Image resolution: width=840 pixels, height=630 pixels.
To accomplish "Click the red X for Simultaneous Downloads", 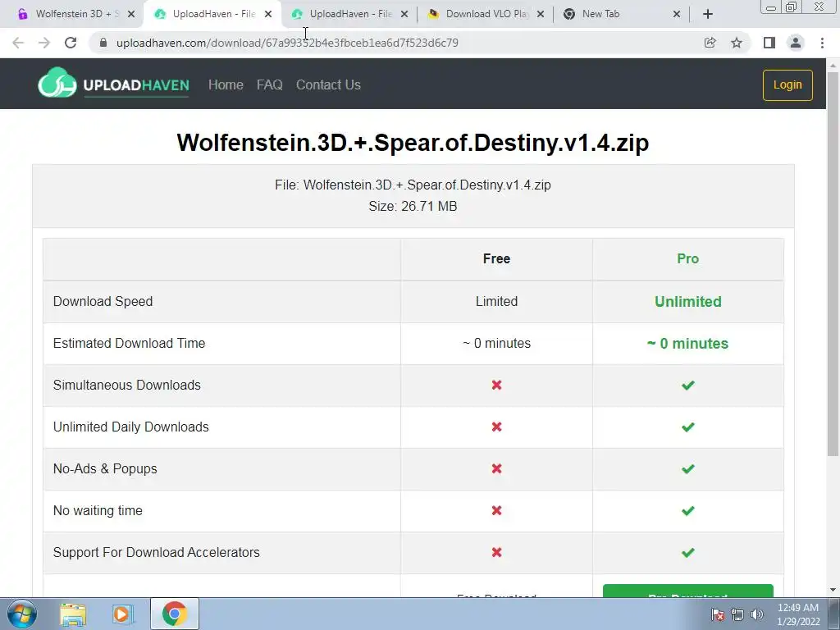I will point(496,386).
